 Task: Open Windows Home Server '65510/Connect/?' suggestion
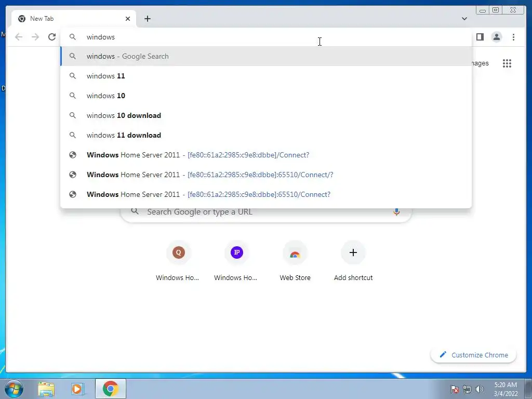pyautogui.click(x=266, y=175)
